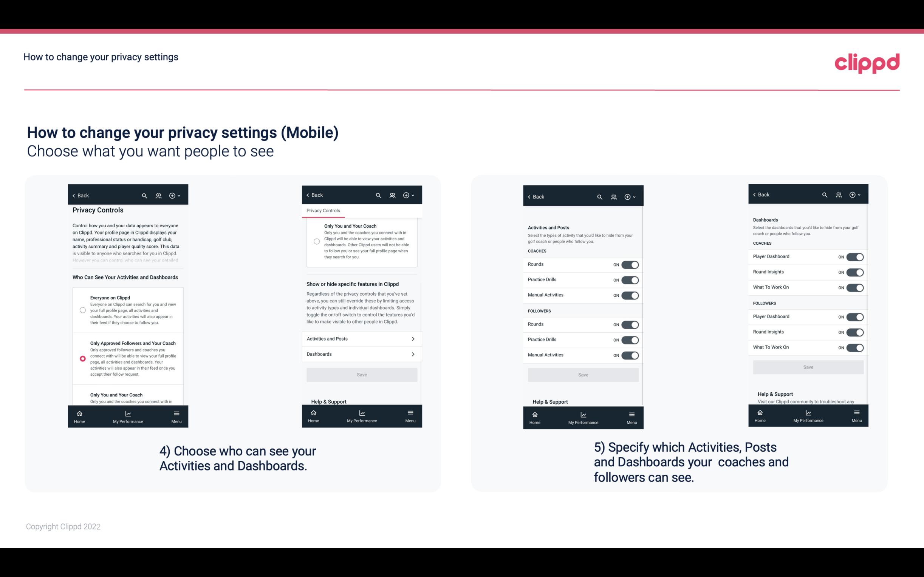Click the Home icon in bottom navigation

tap(79, 413)
